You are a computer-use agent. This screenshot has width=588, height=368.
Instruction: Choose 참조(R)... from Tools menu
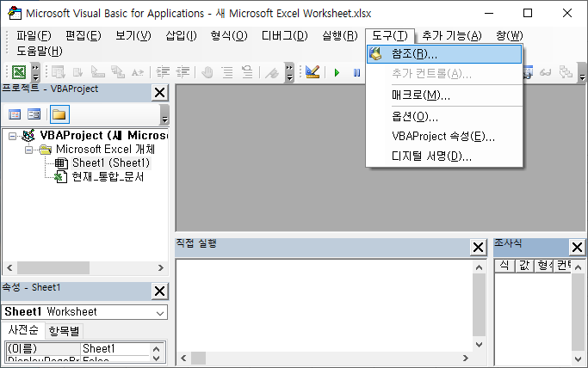(444, 54)
